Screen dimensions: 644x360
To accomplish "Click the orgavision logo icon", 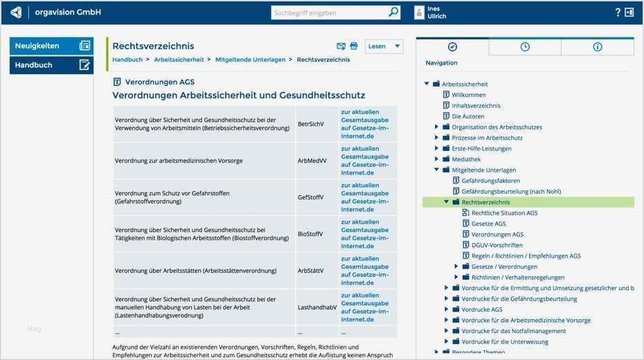I will 16,12.
